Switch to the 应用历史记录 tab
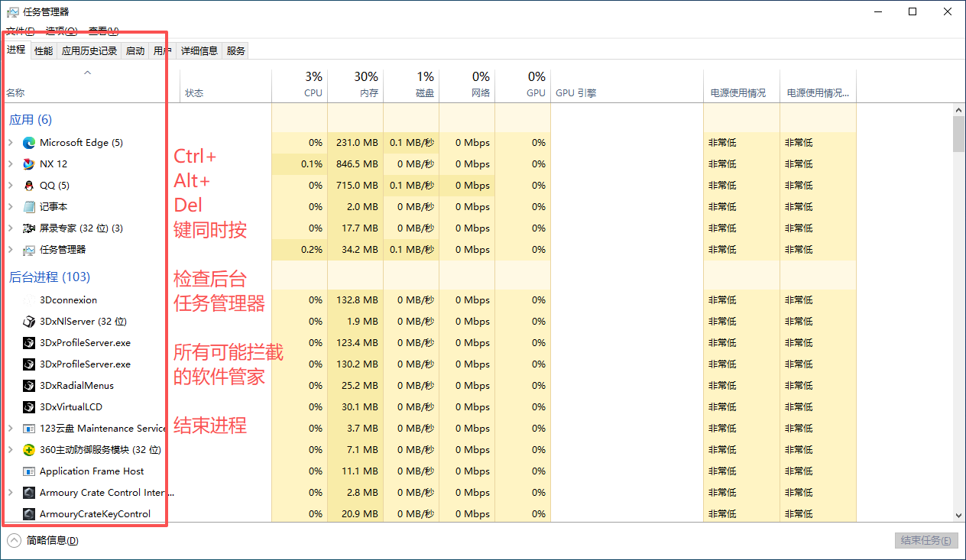Image resolution: width=966 pixels, height=560 pixels. [89, 51]
